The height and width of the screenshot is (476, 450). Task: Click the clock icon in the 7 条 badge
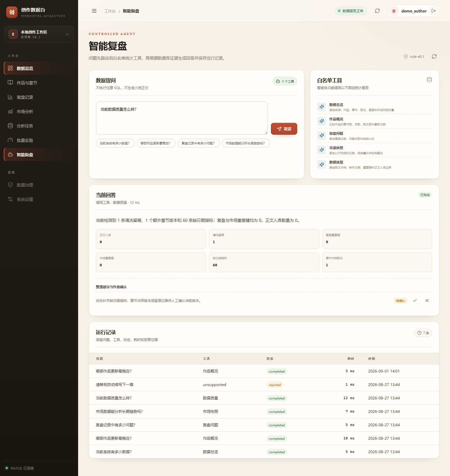tap(419, 333)
